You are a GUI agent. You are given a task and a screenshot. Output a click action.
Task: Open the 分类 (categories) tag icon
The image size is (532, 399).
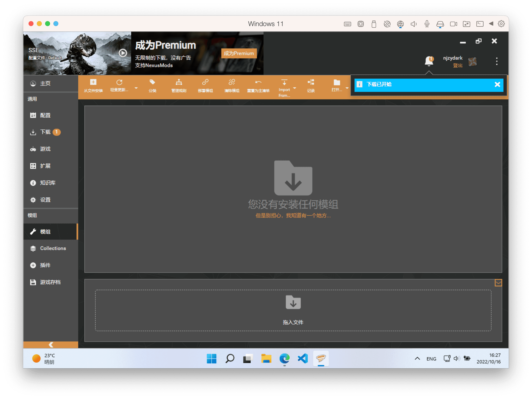pos(152,83)
